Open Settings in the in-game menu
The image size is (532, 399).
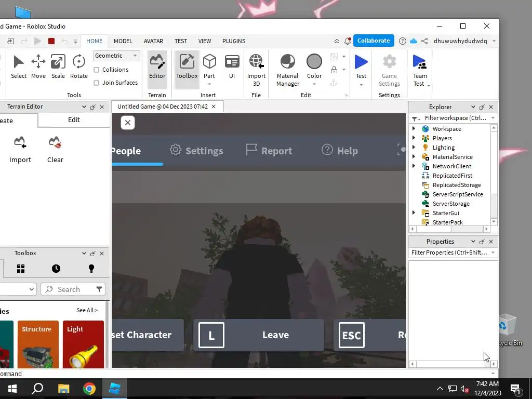[197, 151]
